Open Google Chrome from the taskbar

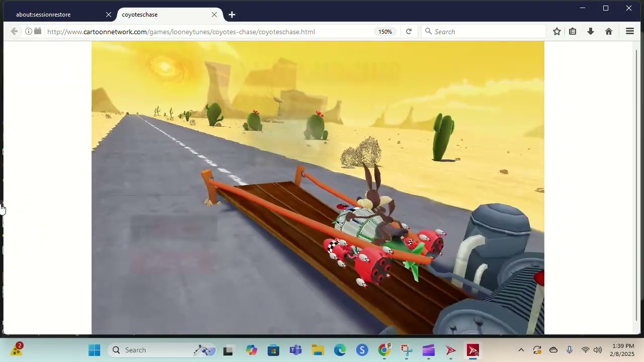point(384,350)
